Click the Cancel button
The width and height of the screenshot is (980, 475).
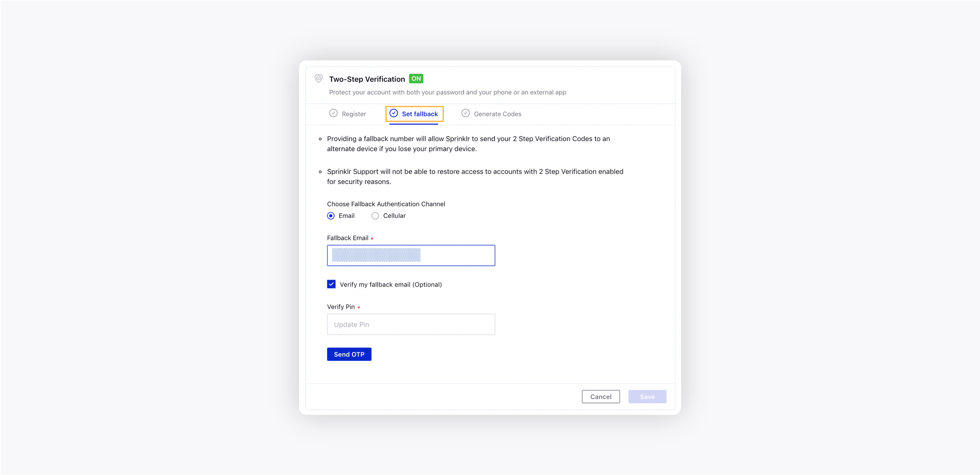tap(600, 396)
